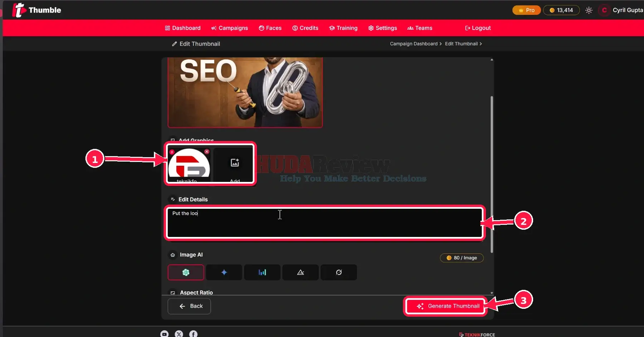Click the Pro plan badge
The height and width of the screenshot is (337, 644).
tap(526, 10)
